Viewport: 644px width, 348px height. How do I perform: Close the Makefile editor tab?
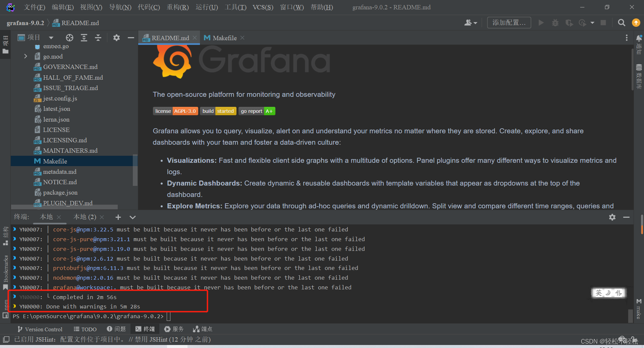tap(242, 38)
